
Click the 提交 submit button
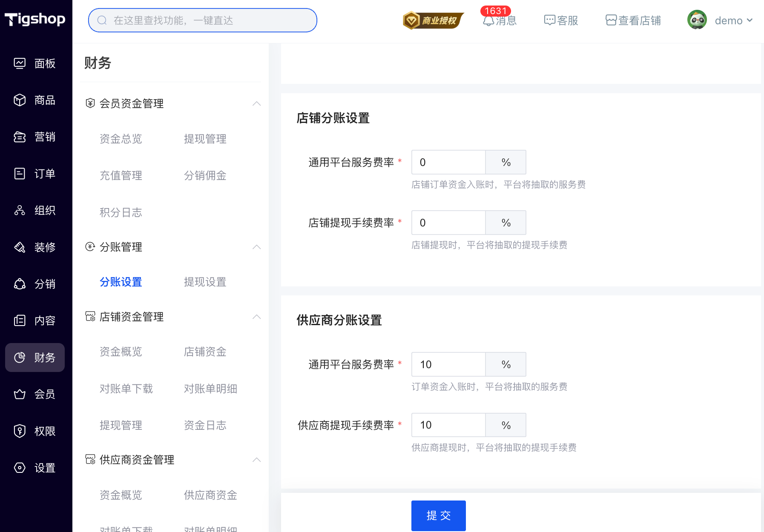tap(439, 515)
